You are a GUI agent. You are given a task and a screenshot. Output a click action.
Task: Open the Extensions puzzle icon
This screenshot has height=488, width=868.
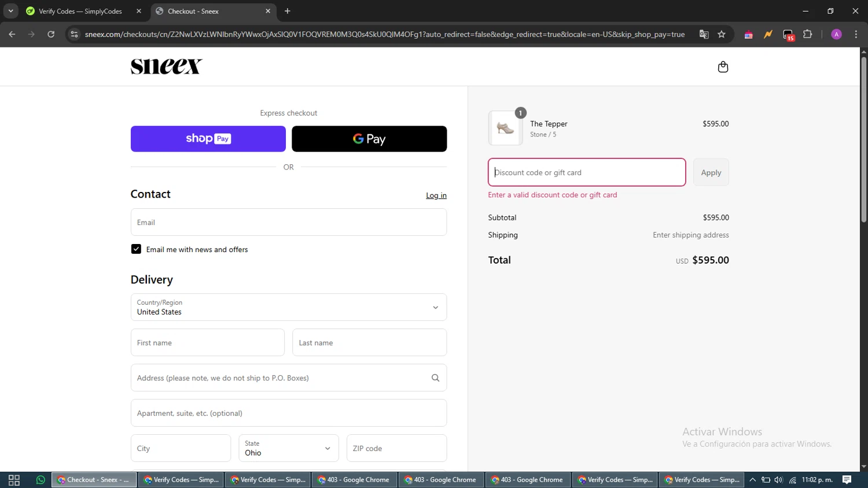pyautogui.click(x=808, y=34)
